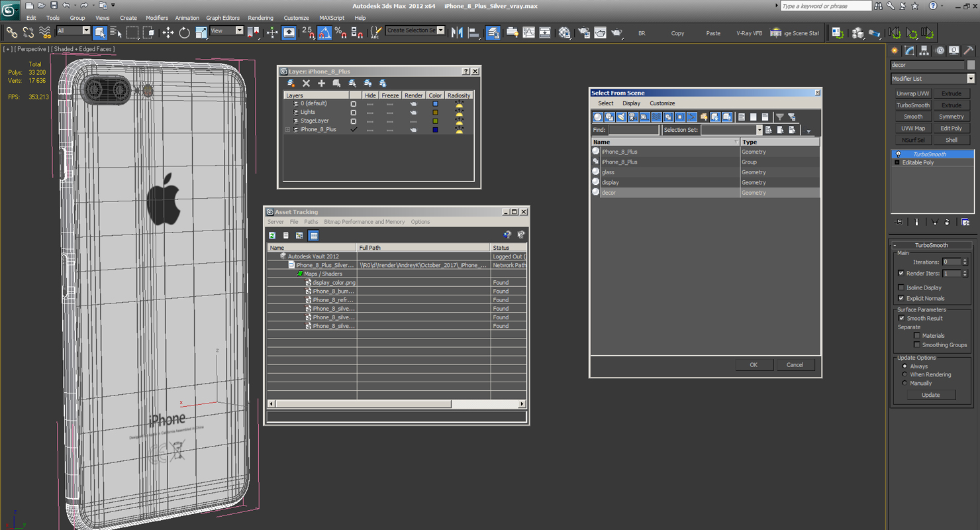The image size is (980, 530).
Task: Choose the Select and Rotate tool
Action: point(185,32)
